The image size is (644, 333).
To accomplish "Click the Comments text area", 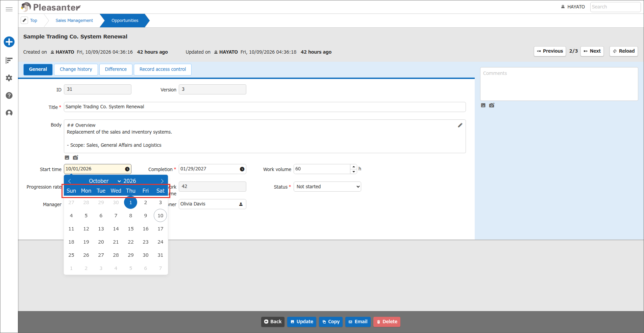I will pyautogui.click(x=559, y=84).
